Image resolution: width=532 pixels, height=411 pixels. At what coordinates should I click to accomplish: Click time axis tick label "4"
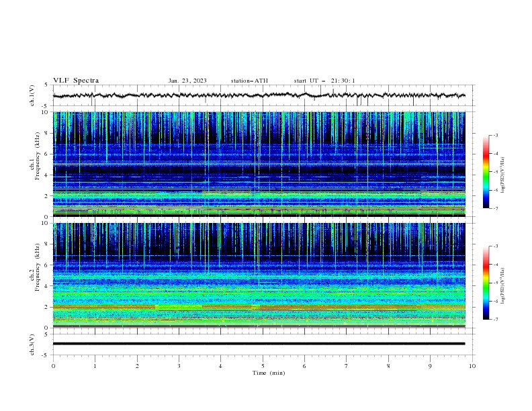click(x=220, y=366)
